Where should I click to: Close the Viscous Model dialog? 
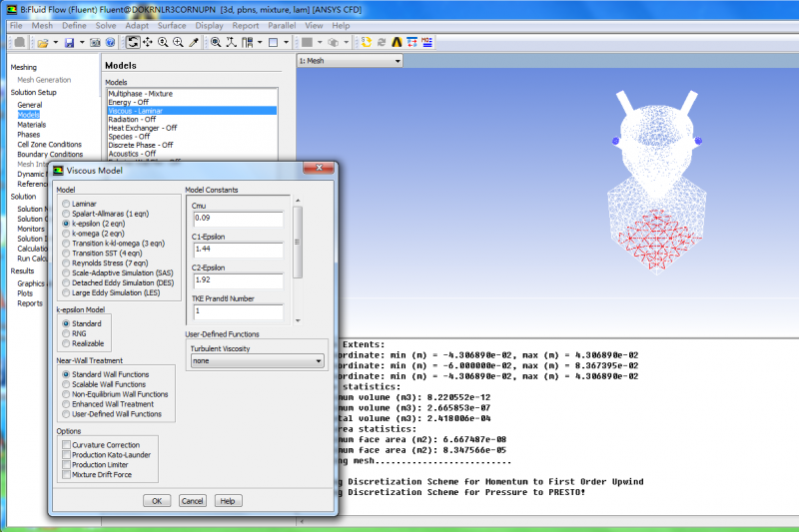(x=319, y=168)
